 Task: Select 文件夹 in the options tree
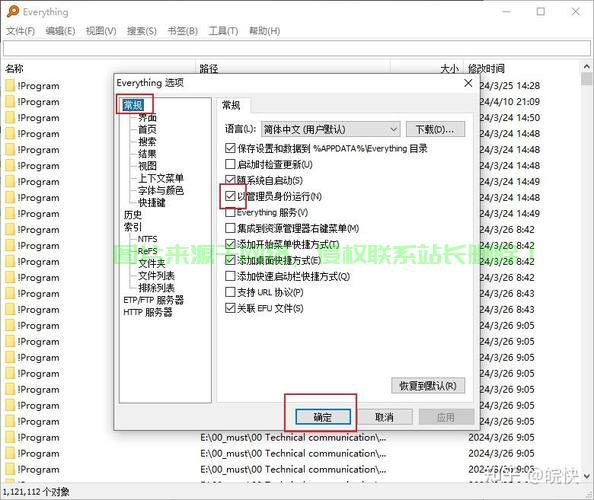pos(152,263)
